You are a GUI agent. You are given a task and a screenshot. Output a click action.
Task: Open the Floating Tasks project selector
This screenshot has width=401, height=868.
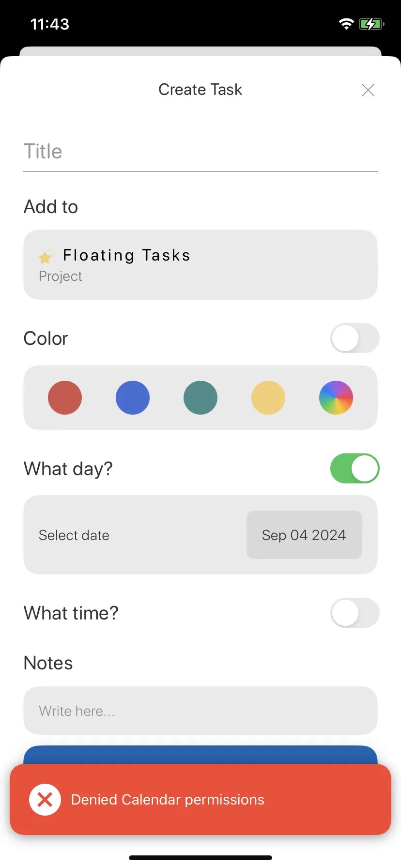pyautogui.click(x=200, y=264)
